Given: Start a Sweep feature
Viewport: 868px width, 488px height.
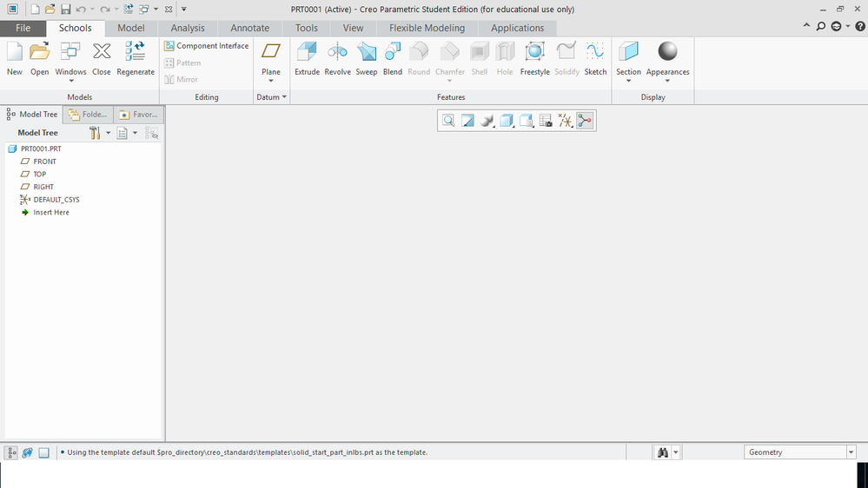Looking at the screenshot, I should [x=367, y=58].
